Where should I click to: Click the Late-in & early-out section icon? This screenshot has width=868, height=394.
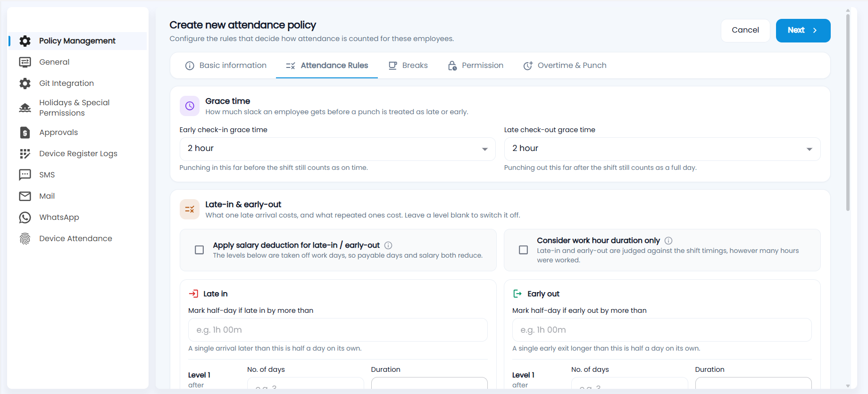(190, 210)
